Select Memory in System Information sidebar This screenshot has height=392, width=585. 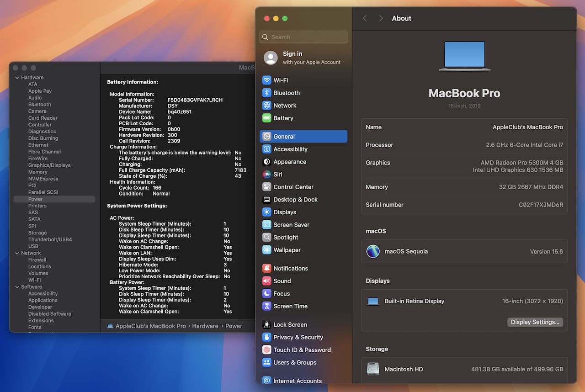(38, 172)
